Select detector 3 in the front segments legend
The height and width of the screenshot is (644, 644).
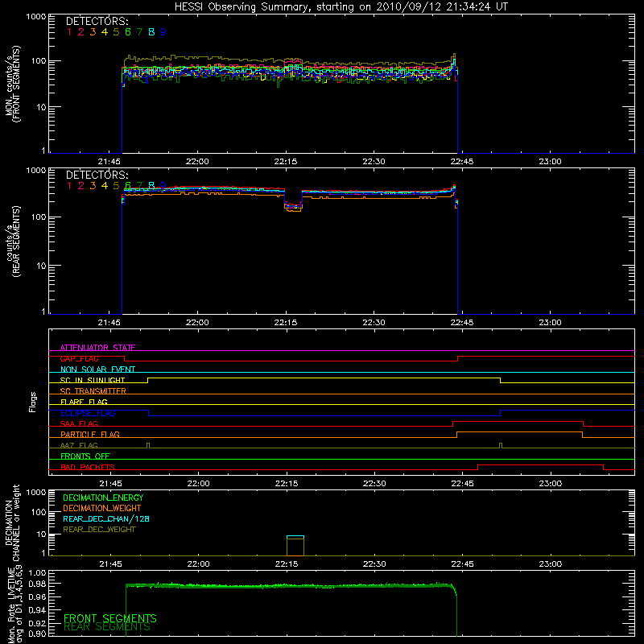point(93,32)
